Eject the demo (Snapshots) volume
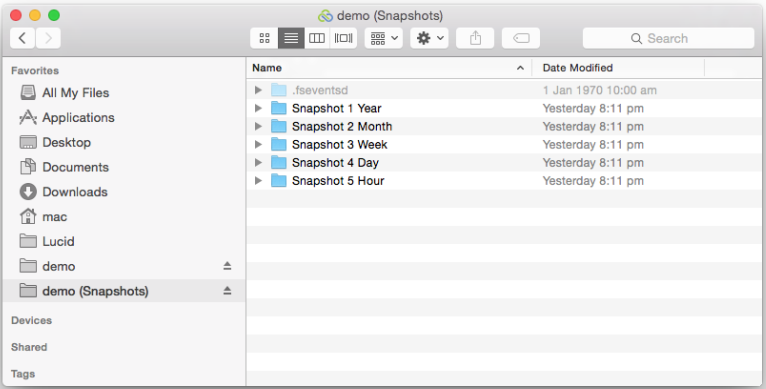The width and height of the screenshot is (766, 389). [x=227, y=291]
